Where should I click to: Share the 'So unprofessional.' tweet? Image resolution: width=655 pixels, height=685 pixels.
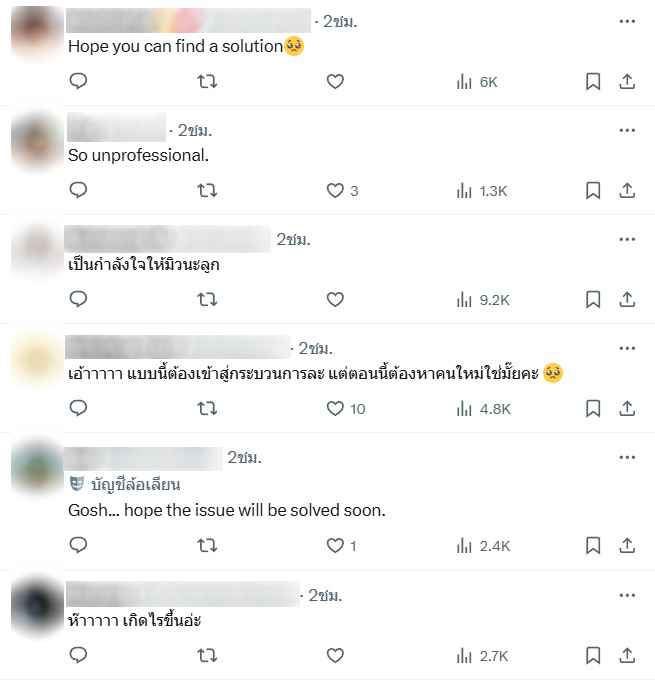627,190
